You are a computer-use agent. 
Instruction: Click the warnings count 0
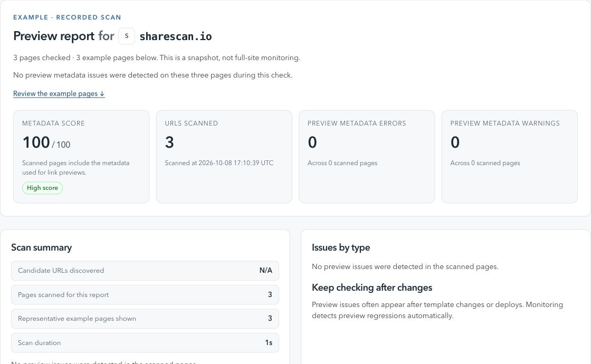(455, 142)
